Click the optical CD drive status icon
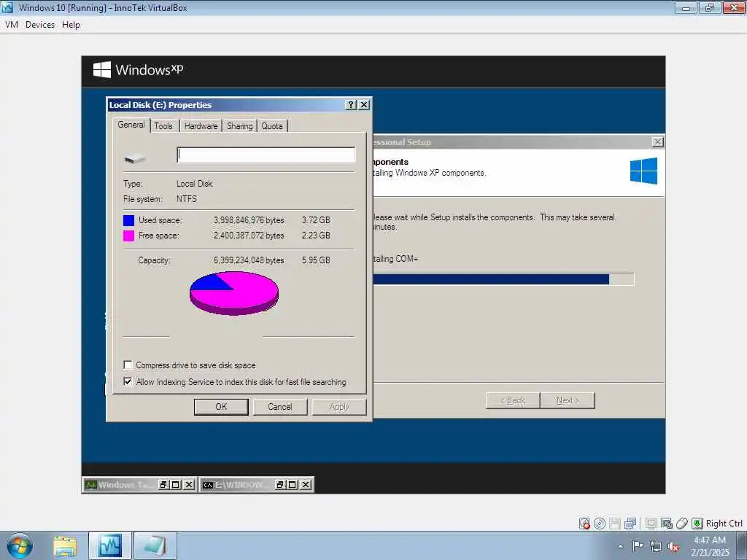This screenshot has height=560, width=747. tap(600, 524)
